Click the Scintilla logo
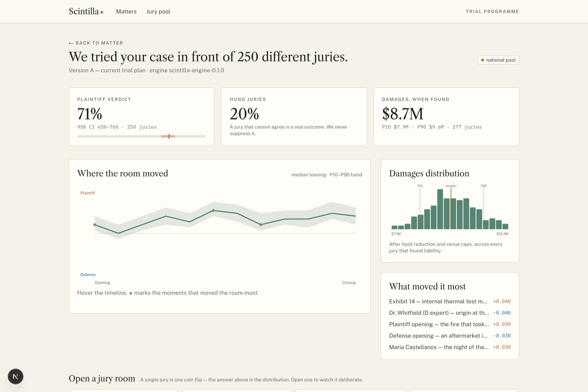Screen dimensions: 588x392 tap(86, 11)
